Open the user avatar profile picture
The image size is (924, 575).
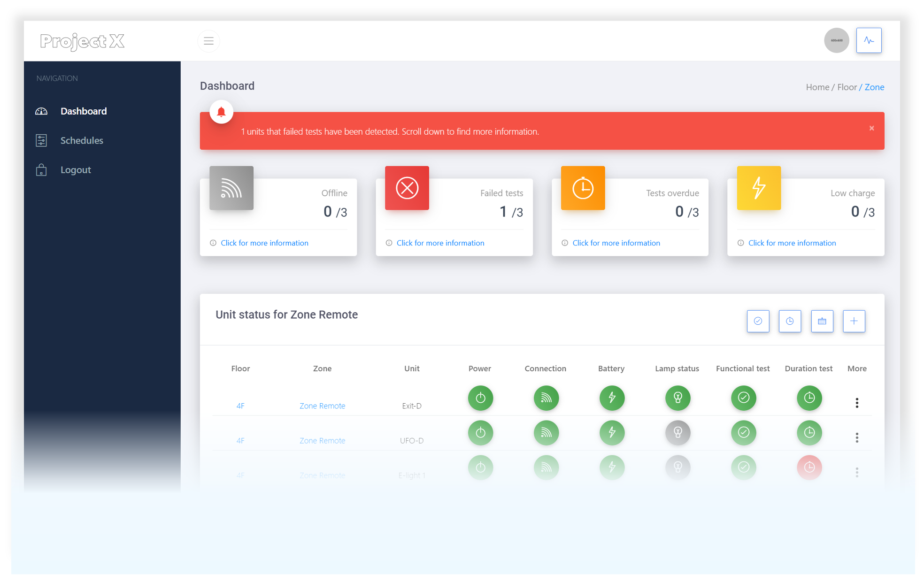coord(836,40)
